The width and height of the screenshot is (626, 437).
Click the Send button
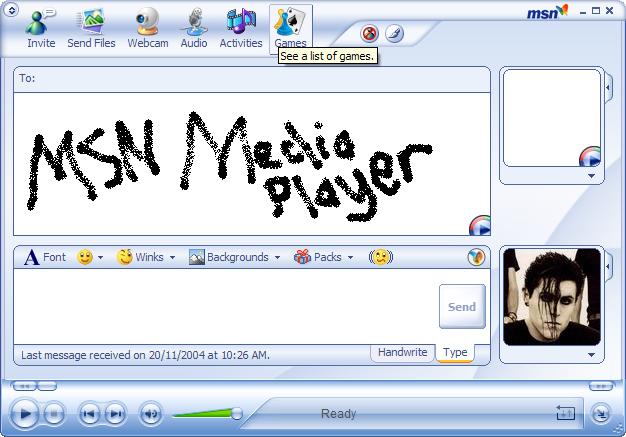(x=462, y=306)
